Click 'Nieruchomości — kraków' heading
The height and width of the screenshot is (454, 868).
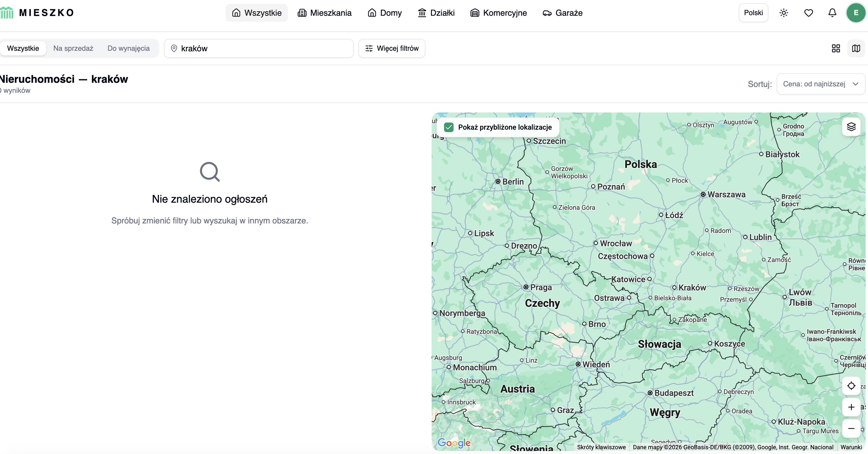click(64, 79)
